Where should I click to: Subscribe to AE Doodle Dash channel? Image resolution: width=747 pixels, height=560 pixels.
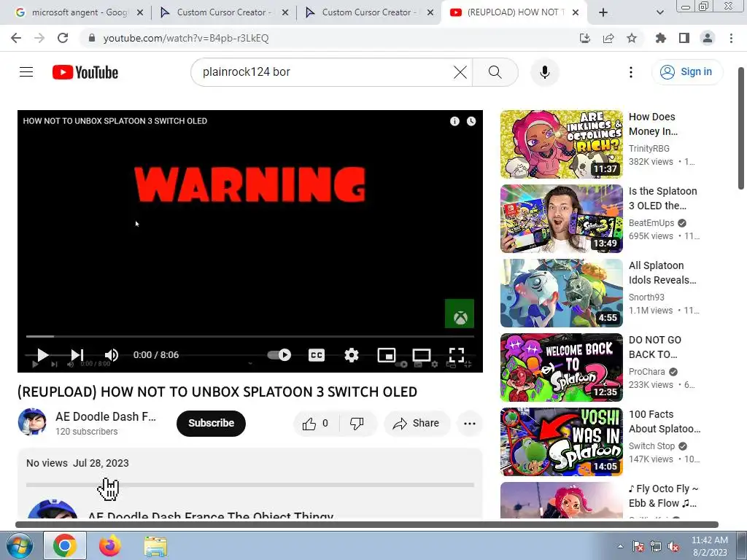[211, 424]
